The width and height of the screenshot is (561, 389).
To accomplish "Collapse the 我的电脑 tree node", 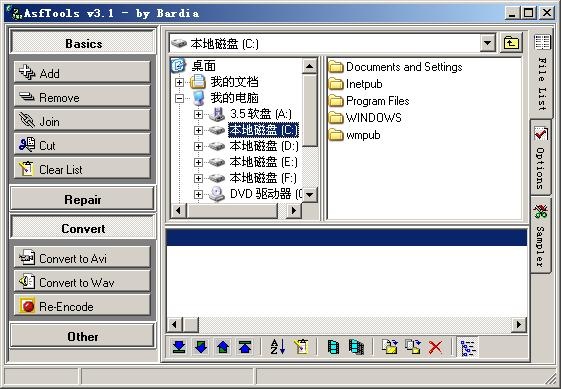I will pos(179,98).
